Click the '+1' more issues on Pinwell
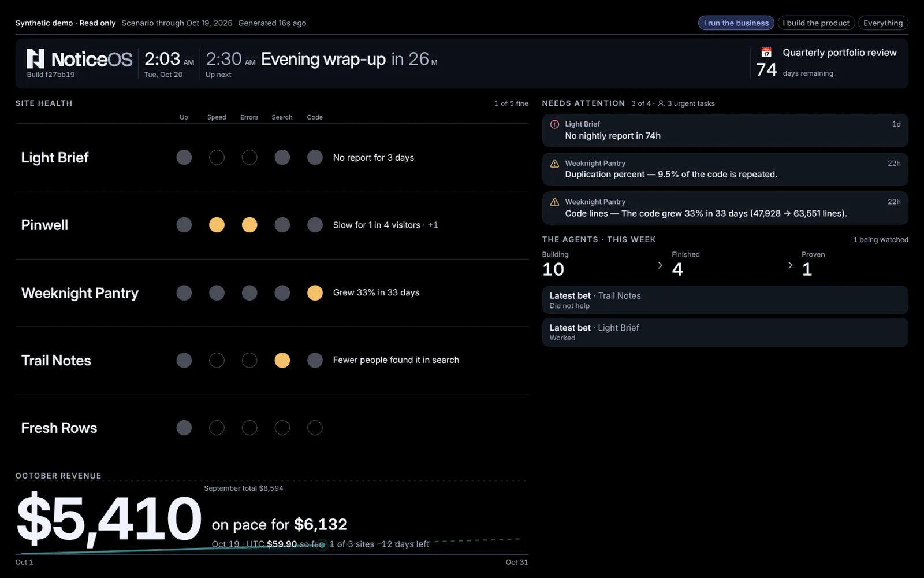Image resolution: width=924 pixels, height=578 pixels. (x=433, y=225)
